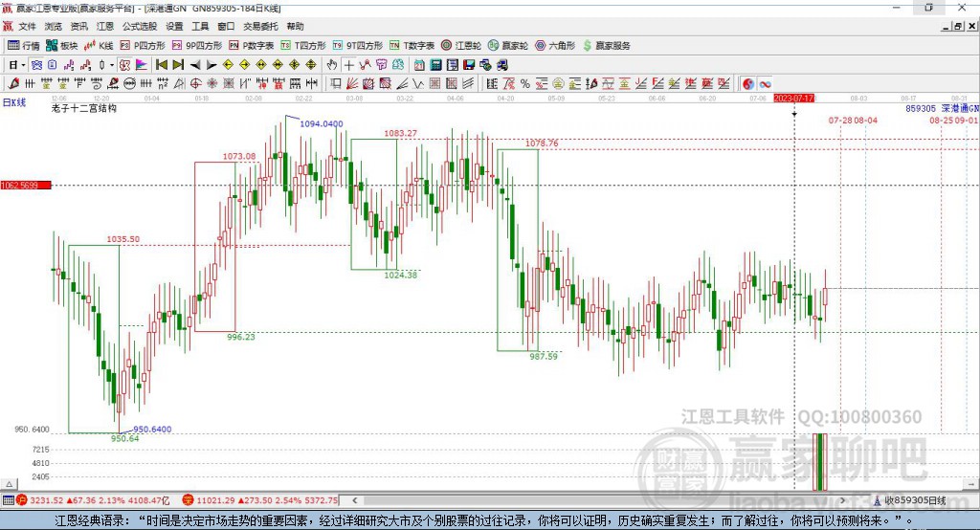Click the 收859305日线 status text

[914, 500]
